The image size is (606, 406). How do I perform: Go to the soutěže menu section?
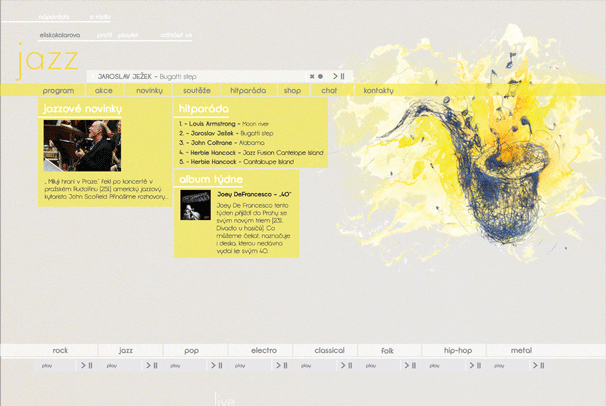coord(196,91)
